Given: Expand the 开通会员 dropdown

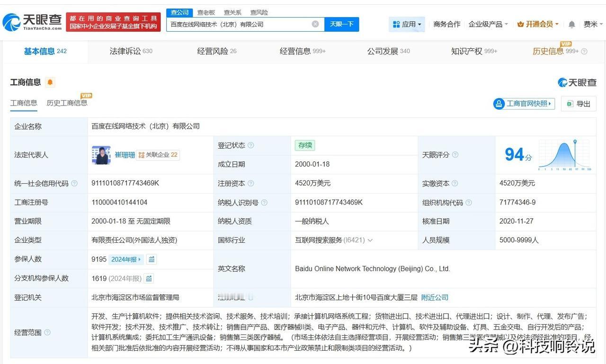Looking at the screenshot, I should pyautogui.click(x=538, y=24).
